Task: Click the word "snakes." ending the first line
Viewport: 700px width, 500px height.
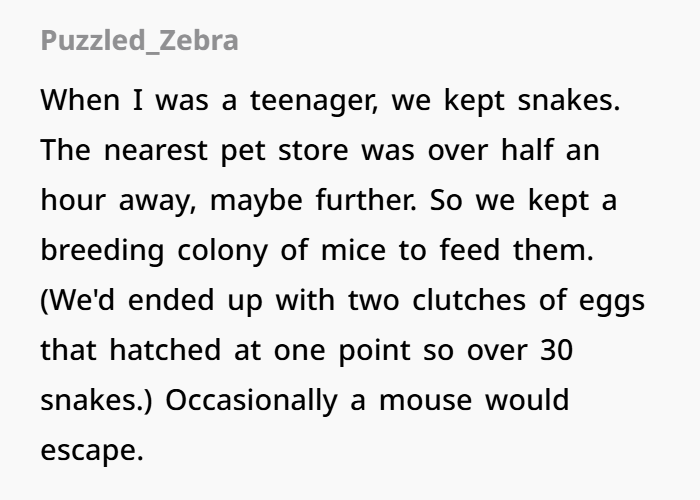Action: 569,100
